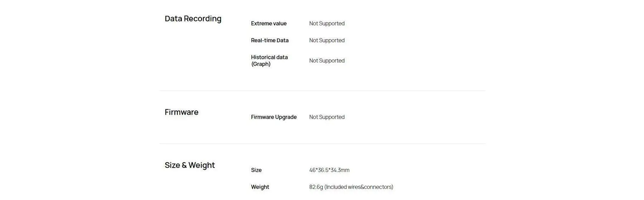Click the Included wires&connectors note

[x=359, y=187]
